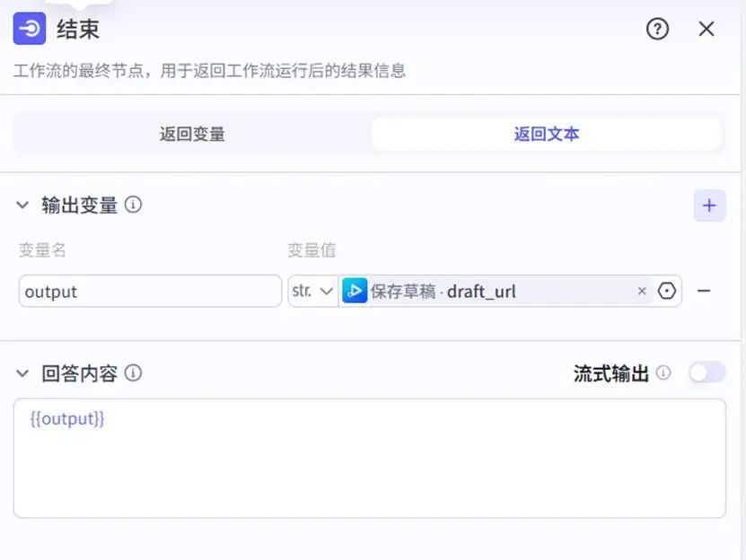
Task: Enable the 流式输出 toggle
Action: point(707,372)
